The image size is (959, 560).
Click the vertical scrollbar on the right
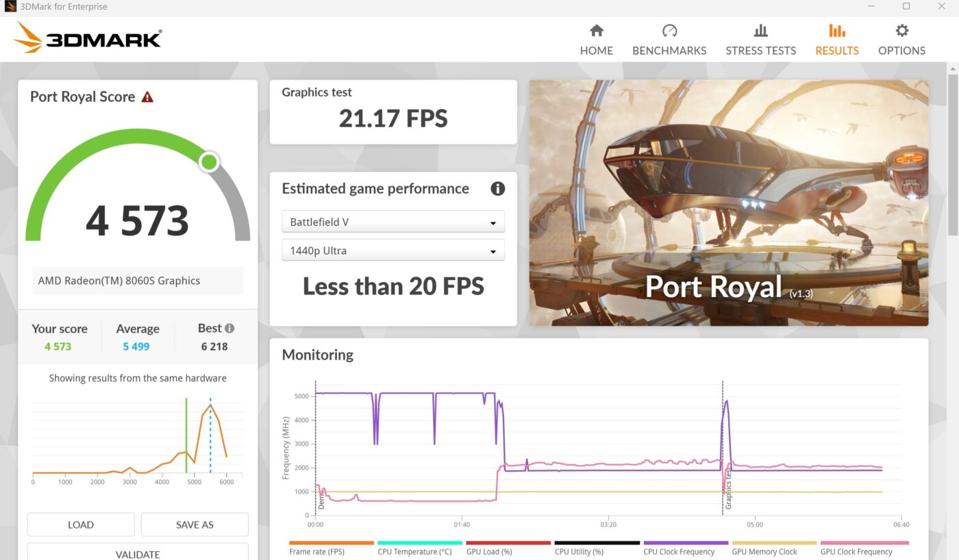point(952,151)
